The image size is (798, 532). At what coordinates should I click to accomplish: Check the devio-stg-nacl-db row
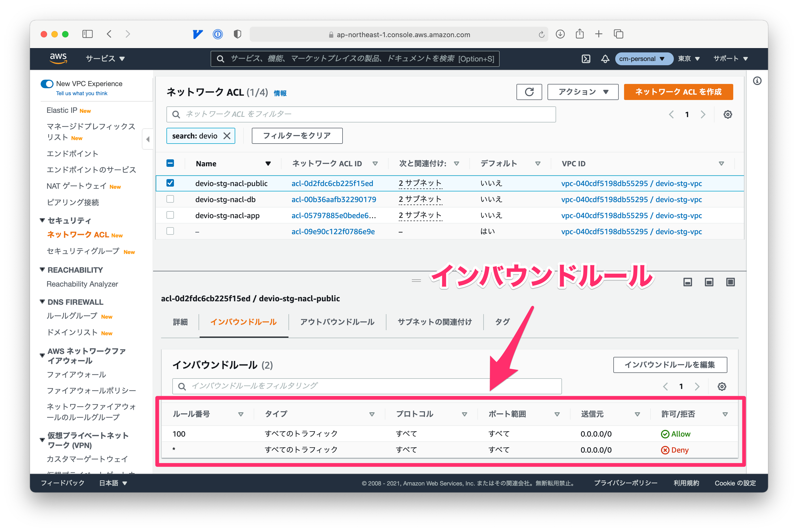tap(170, 199)
